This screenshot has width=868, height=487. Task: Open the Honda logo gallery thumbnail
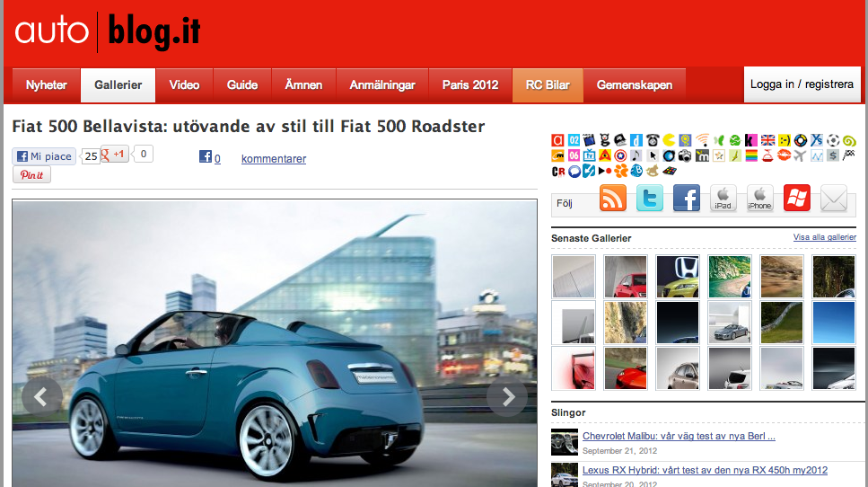point(677,277)
